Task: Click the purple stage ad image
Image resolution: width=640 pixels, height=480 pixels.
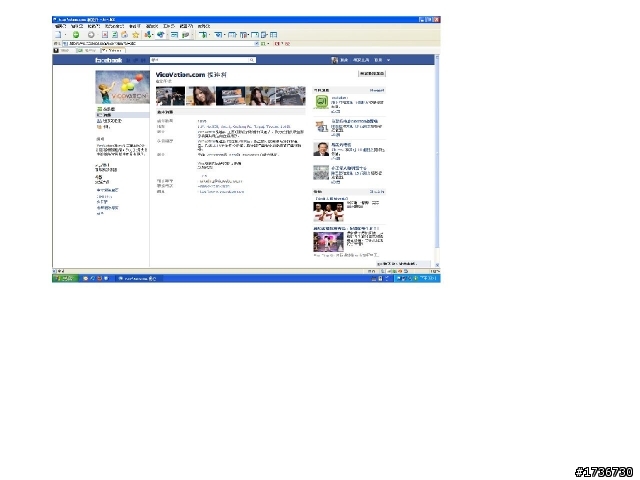Action: [x=328, y=242]
